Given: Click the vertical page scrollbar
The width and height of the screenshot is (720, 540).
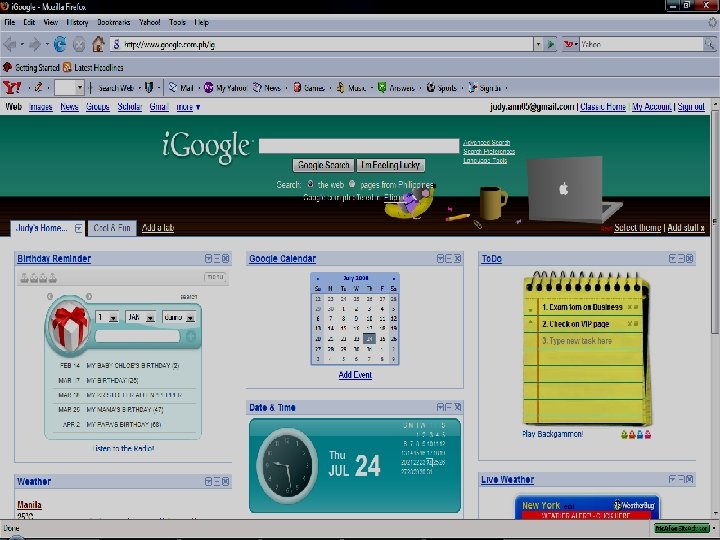Looking at the screenshot, I should click(x=715, y=220).
